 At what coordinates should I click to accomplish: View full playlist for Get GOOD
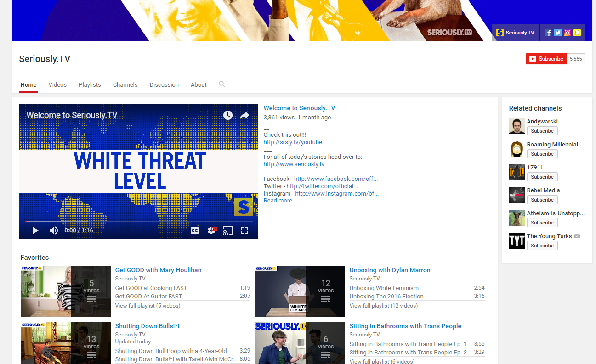coord(148,306)
